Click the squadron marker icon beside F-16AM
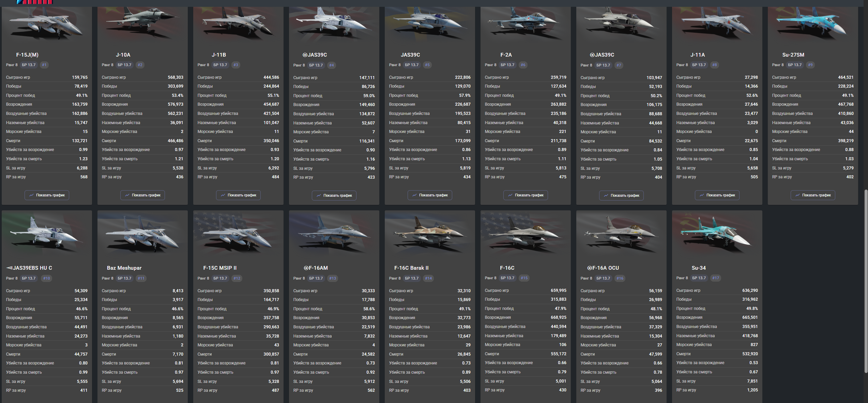The width and height of the screenshot is (868, 403). 306,268
